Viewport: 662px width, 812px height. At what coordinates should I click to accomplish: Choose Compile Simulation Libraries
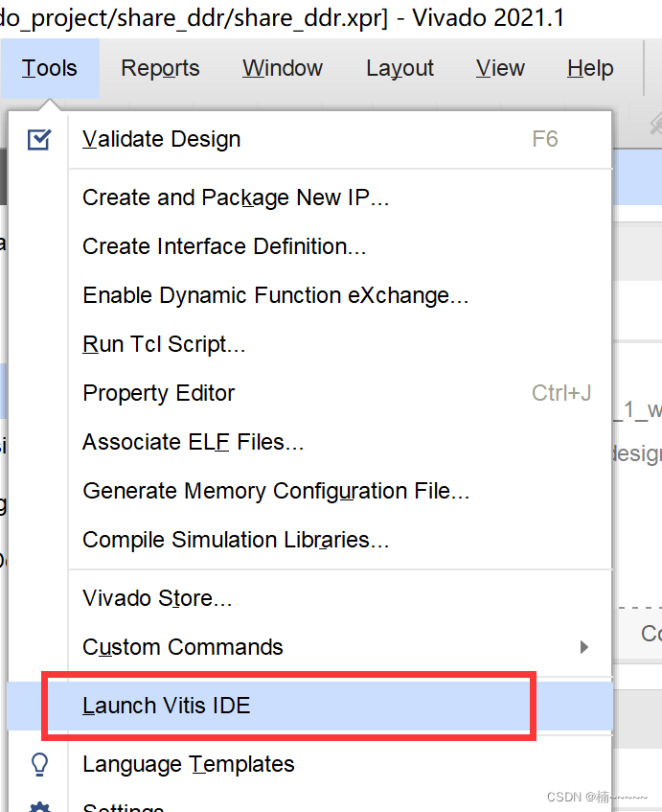[309, 540]
